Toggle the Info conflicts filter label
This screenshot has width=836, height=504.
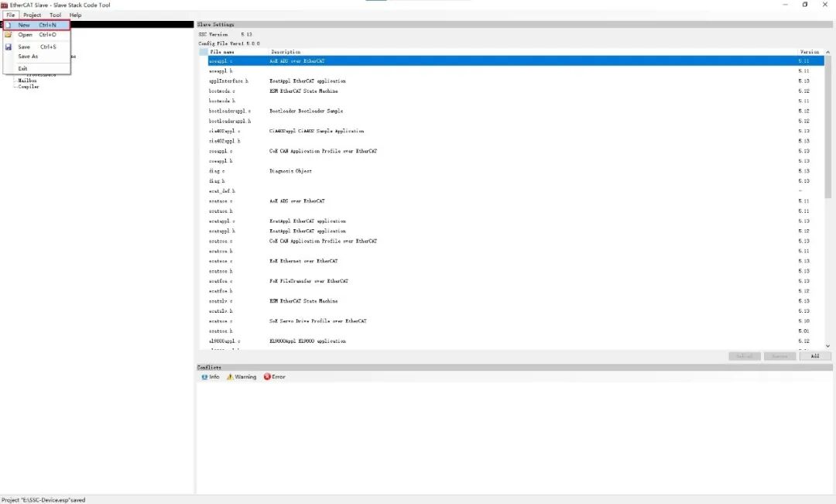click(x=214, y=377)
